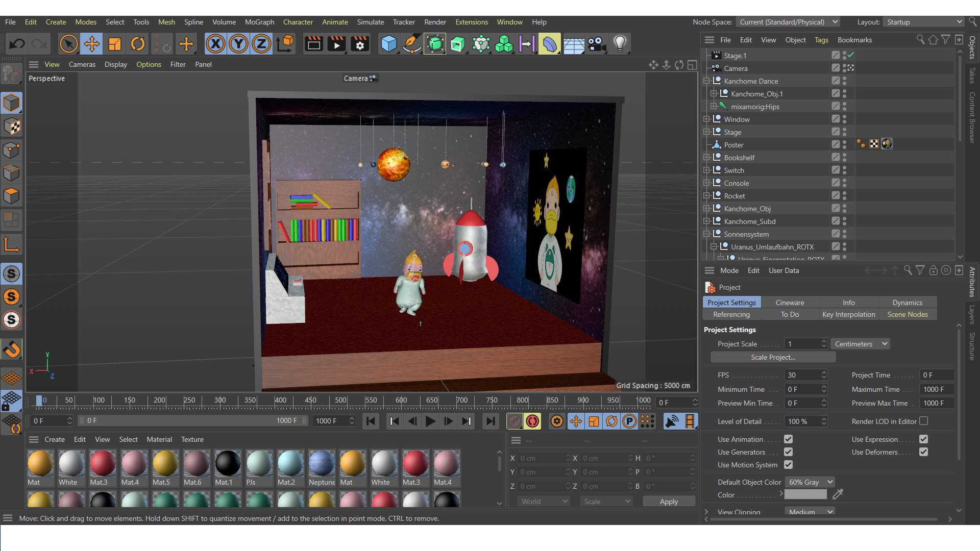Screen dimensions: 980x551
Task: Select the Subdivision Surface generator icon
Action: point(434,43)
